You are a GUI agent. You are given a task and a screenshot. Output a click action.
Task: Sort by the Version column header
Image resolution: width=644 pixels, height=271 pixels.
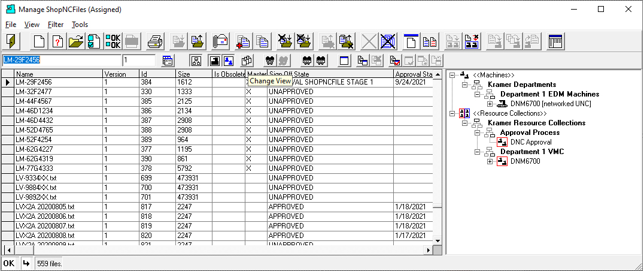(121, 74)
